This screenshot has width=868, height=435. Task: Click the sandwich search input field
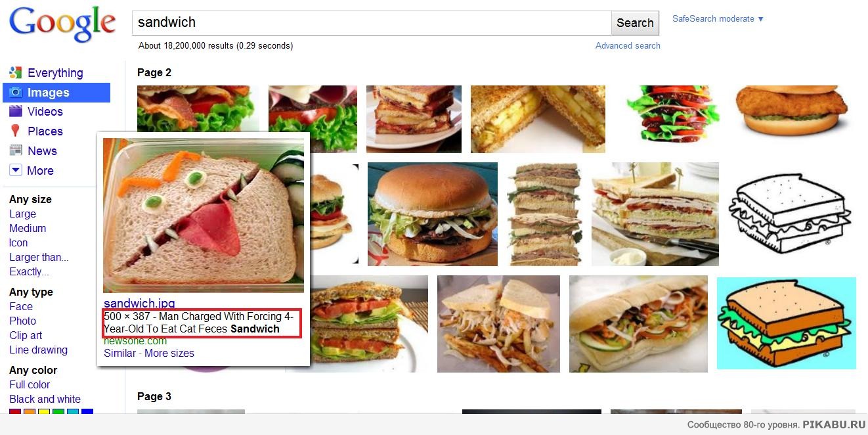click(x=372, y=23)
